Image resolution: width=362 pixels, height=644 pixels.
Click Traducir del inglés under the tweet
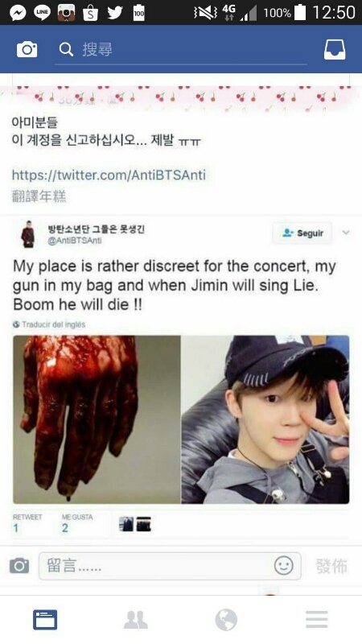(49, 324)
